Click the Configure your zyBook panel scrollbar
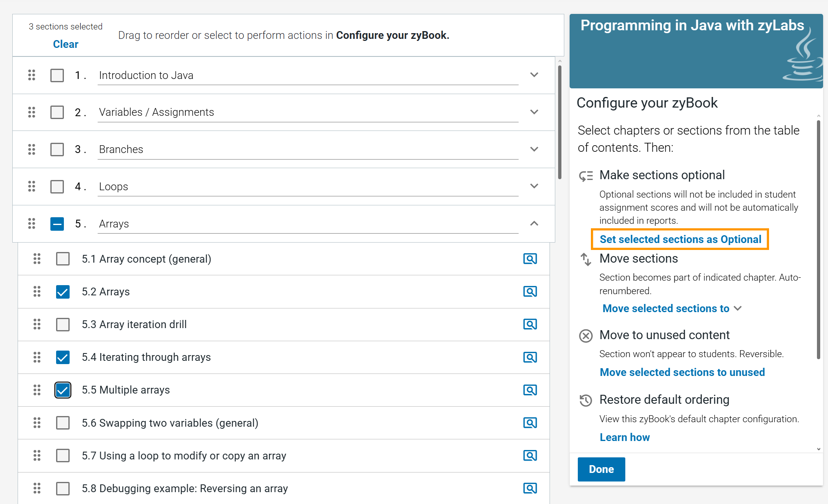The height and width of the screenshot is (504, 828). pos(818,239)
